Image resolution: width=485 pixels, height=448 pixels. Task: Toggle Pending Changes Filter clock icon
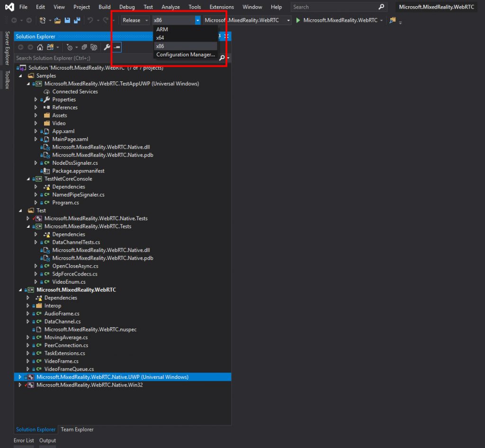tap(70, 47)
